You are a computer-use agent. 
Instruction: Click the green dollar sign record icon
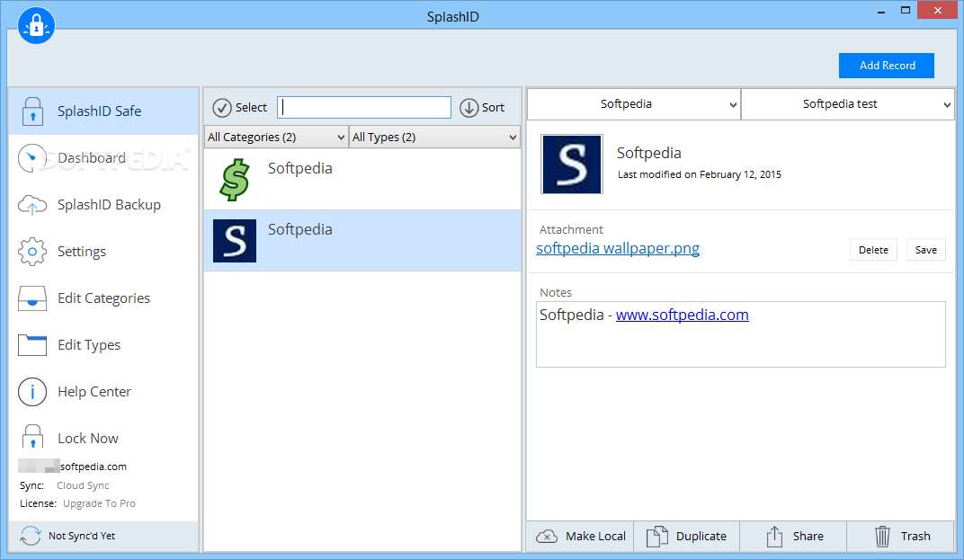click(x=235, y=180)
